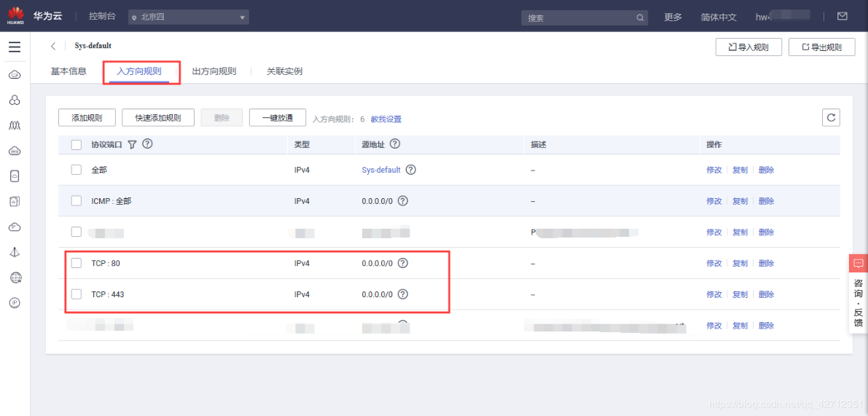Click the 快速添加规则 button
Screen dimensions: 868x416
pyautogui.click(x=158, y=118)
